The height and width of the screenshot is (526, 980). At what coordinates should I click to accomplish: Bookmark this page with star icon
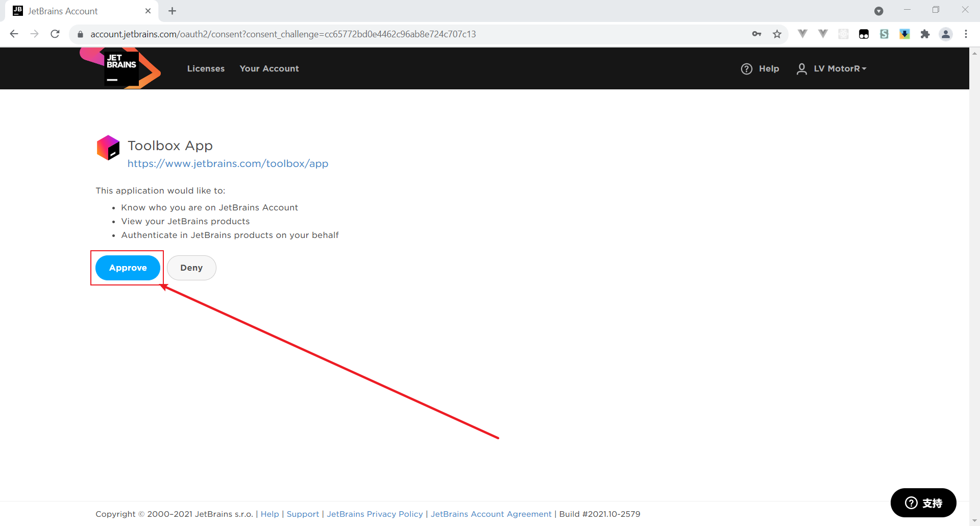[x=777, y=34]
